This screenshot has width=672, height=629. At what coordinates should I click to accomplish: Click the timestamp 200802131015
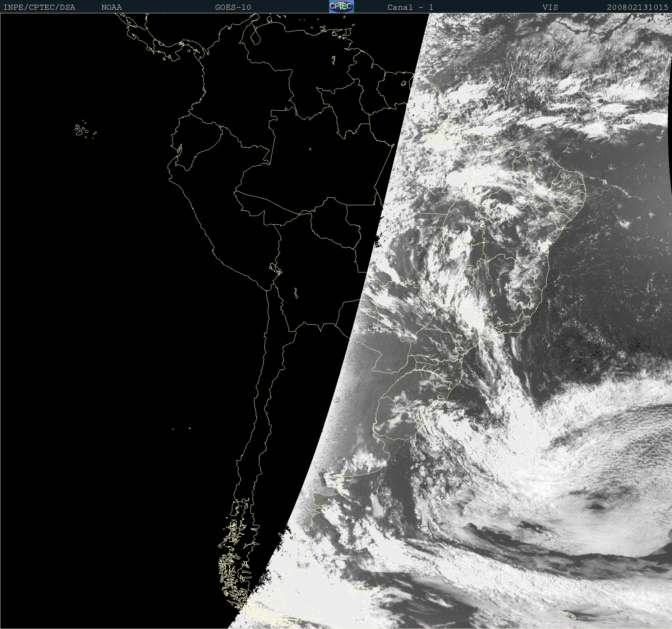[638, 7]
